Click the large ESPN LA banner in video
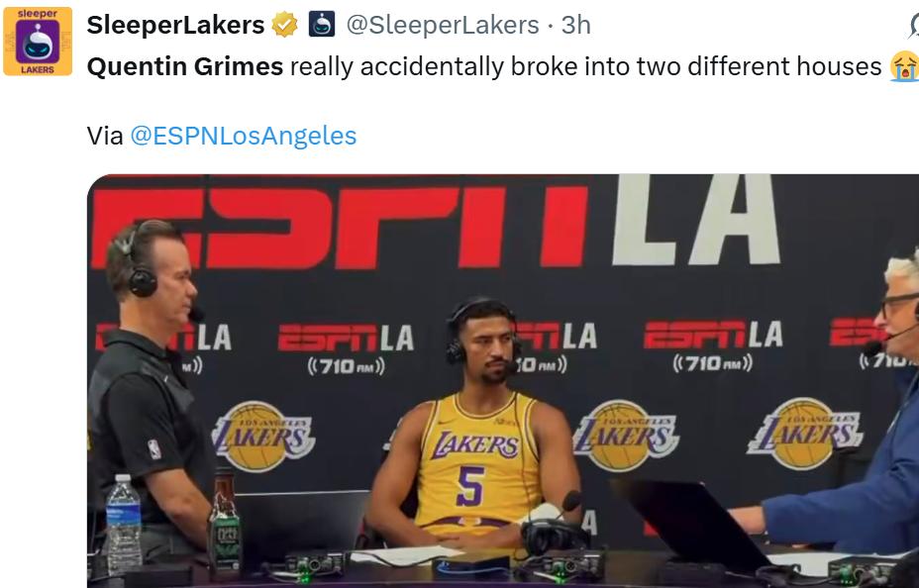The width and height of the screenshot is (919, 588). click(x=436, y=222)
